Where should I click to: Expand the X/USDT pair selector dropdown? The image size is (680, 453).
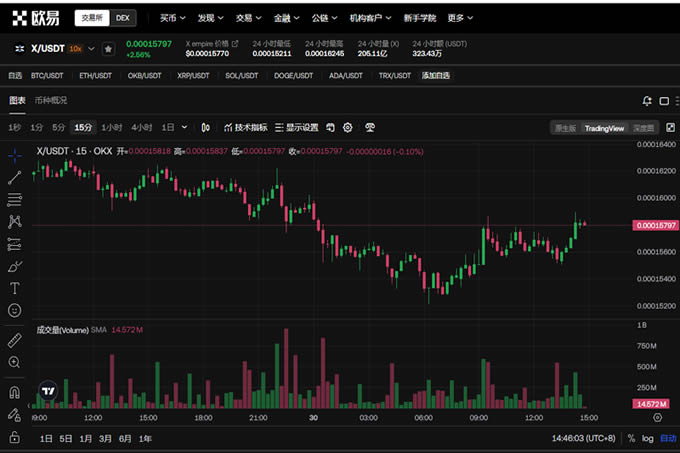(92, 49)
